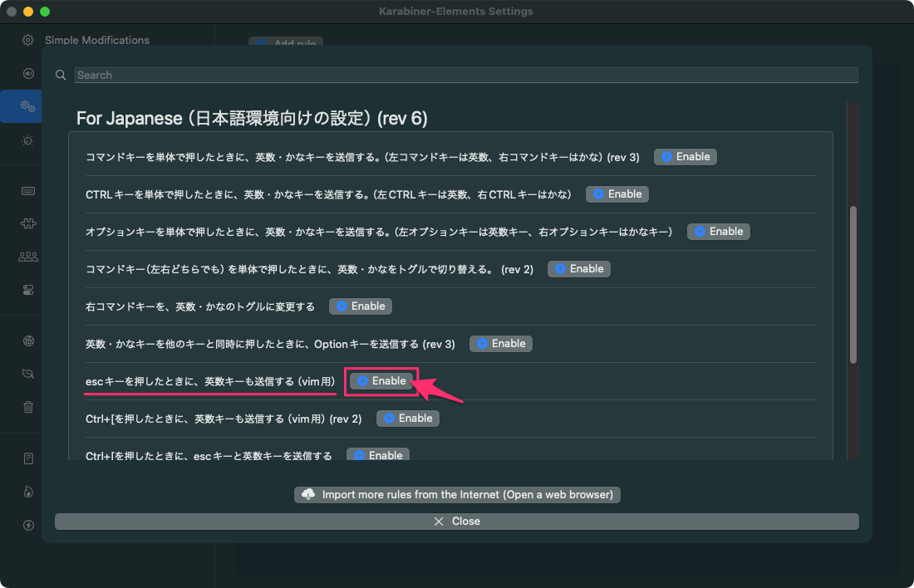Open Simple Modifications gear icon in sidebar

28,40
